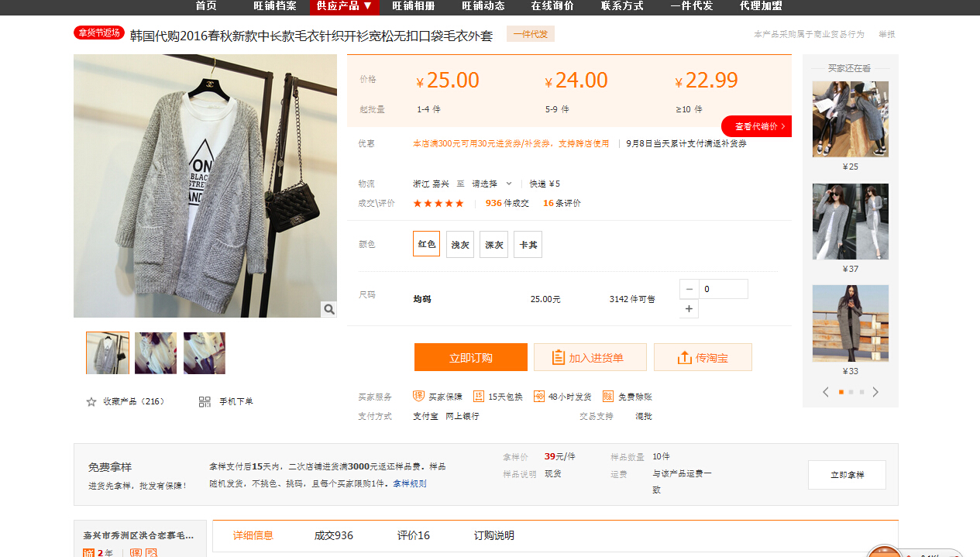Click the 买家保障 shield icon
This screenshot has height=557, width=980.
pyautogui.click(x=418, y=396)
